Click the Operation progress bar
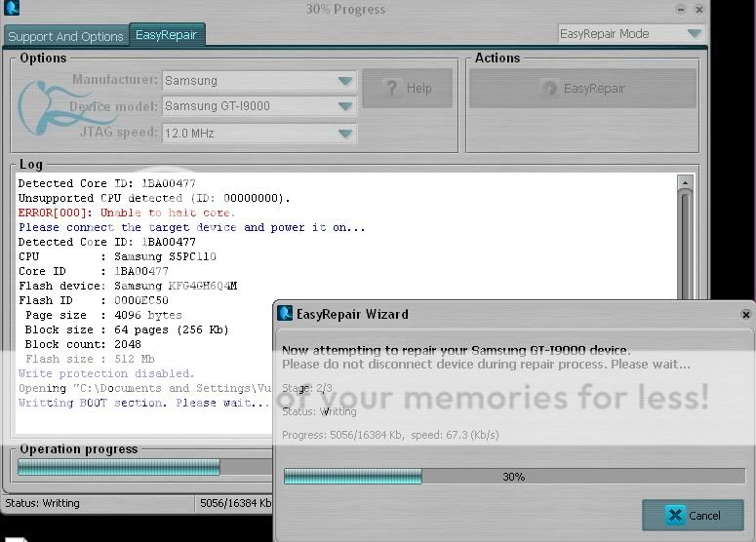The image size is (756, 542). [144, 467]
